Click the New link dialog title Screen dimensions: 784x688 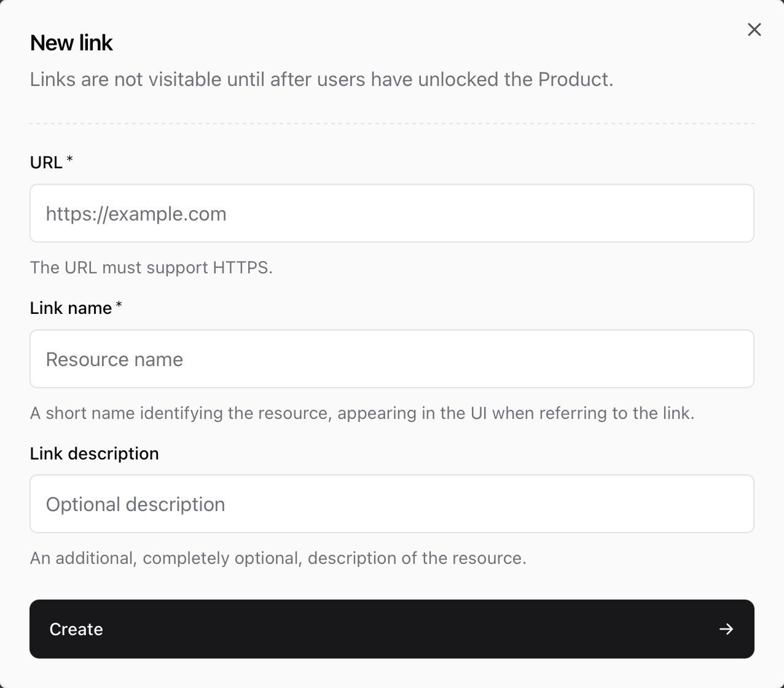coord(71,42)
